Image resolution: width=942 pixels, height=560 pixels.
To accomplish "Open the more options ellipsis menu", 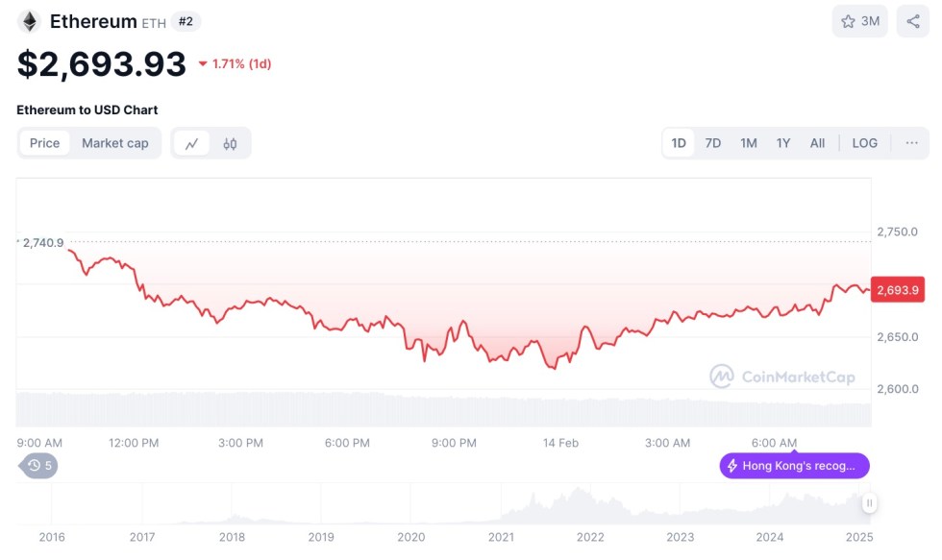I will (911, 143).
